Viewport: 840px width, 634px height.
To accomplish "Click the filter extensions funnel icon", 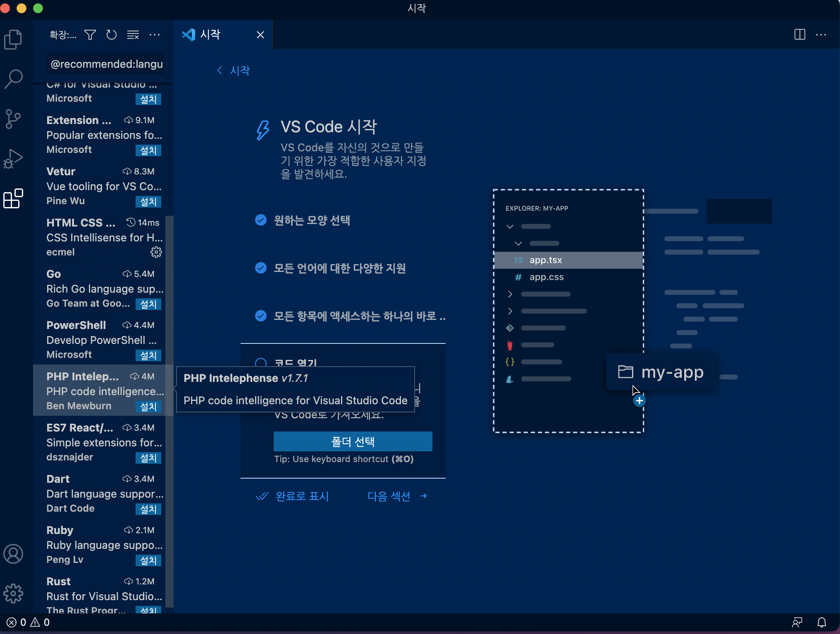I will click(90, 35).
